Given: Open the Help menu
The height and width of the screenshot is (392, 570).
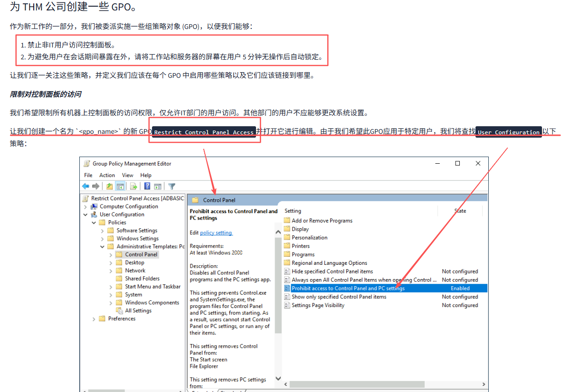Looking at the screenshot, I should click(146, 175).
